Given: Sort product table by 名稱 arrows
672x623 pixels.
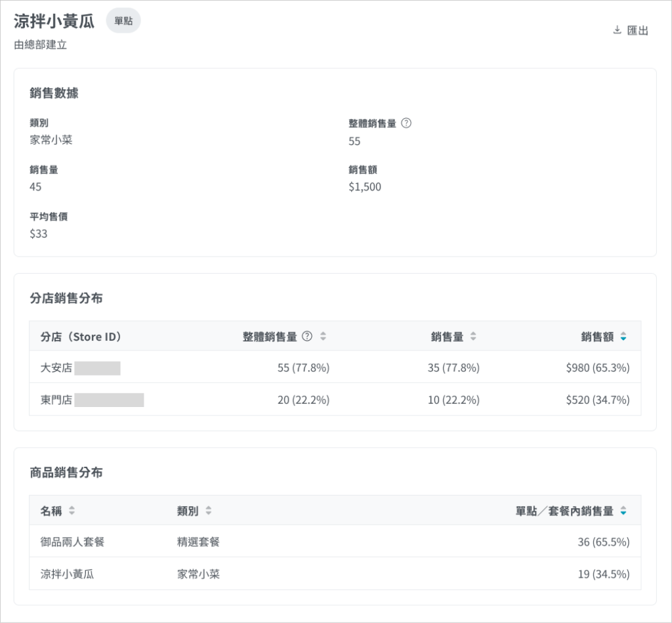Looking at the screenshot, I should [72, 511].
